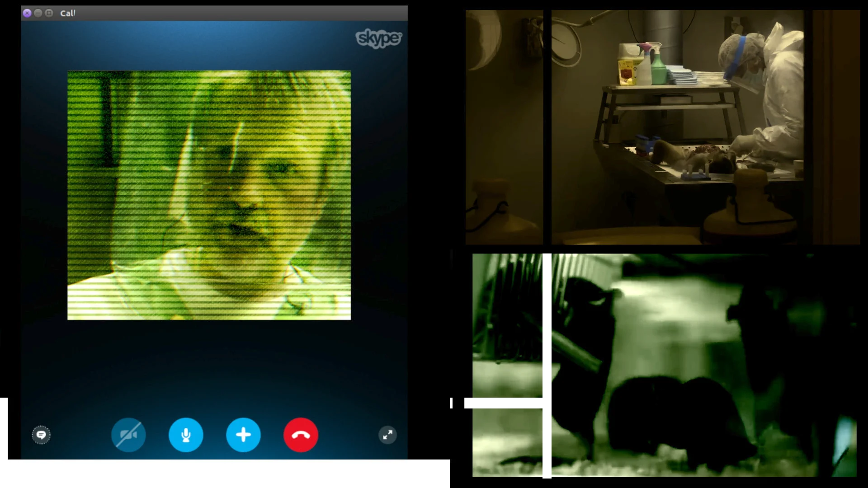Mute the microphone in the call
The image size is (868, 488).
coord(186,435)
